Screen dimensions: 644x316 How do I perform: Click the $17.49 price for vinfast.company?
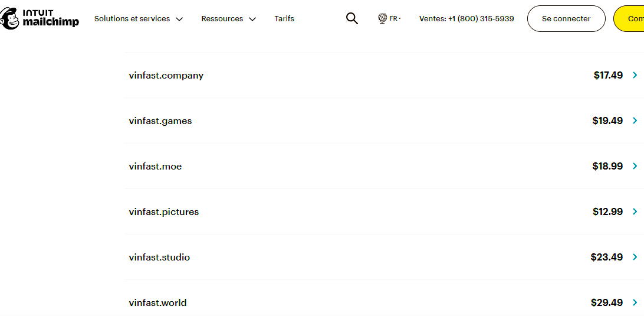point(608,75)
